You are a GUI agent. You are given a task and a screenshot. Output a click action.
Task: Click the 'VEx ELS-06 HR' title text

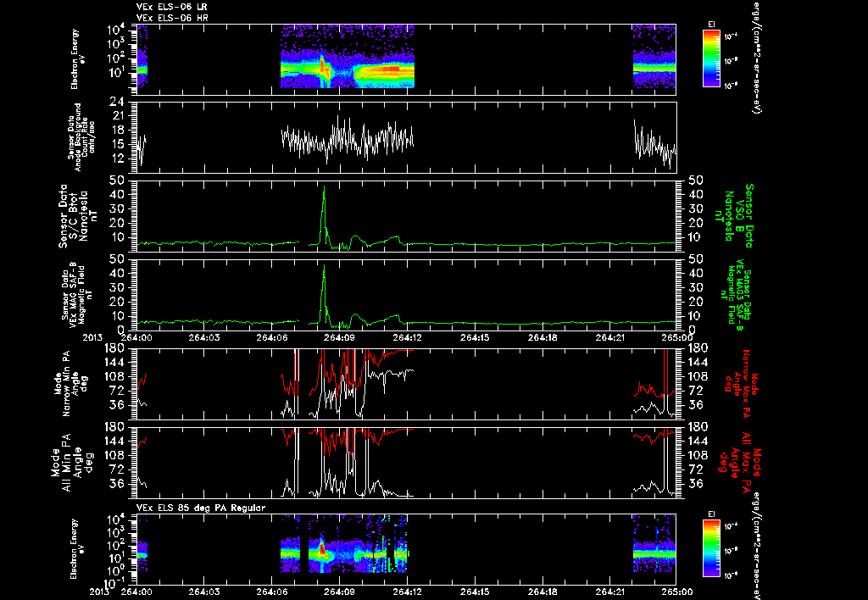[172, 19]
